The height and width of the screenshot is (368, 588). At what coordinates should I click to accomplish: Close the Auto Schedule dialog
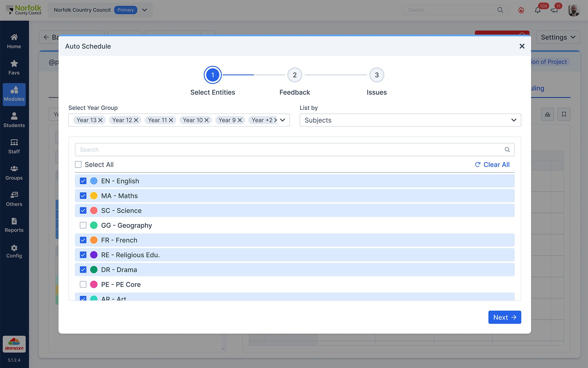point(522,46)
